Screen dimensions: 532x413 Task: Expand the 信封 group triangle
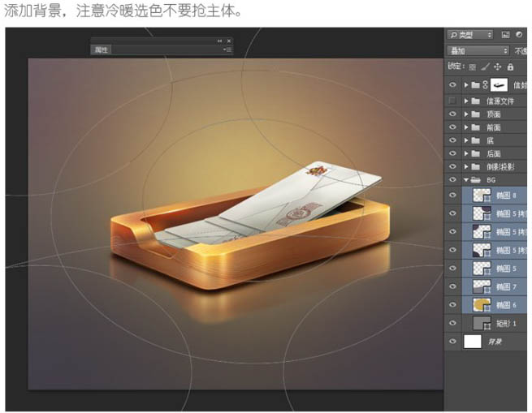[466, 84]
